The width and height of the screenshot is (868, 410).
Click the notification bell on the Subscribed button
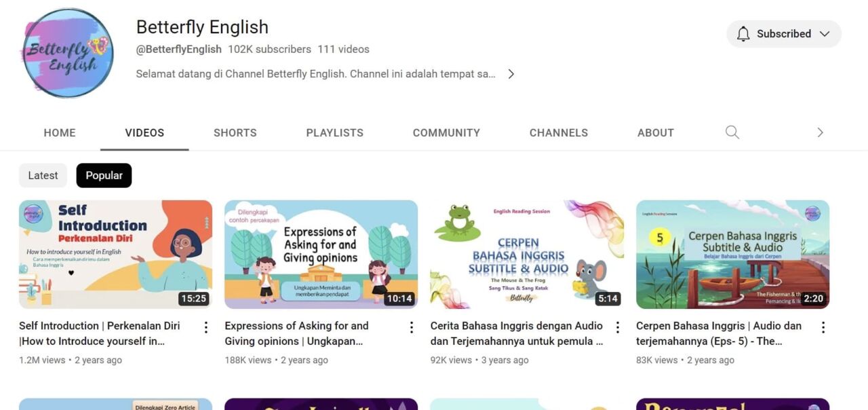click(743, 33)
